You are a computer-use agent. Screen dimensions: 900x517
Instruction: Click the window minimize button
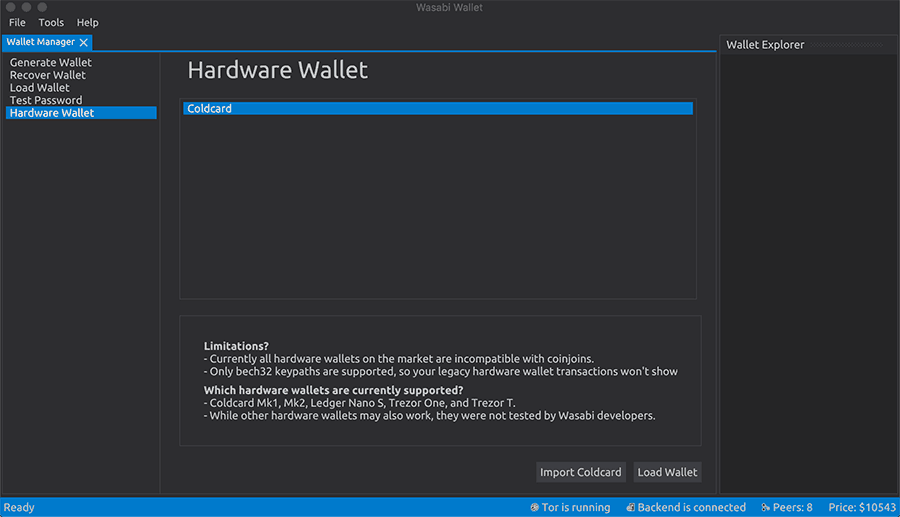pyautogui.click(x=26, y=7)
